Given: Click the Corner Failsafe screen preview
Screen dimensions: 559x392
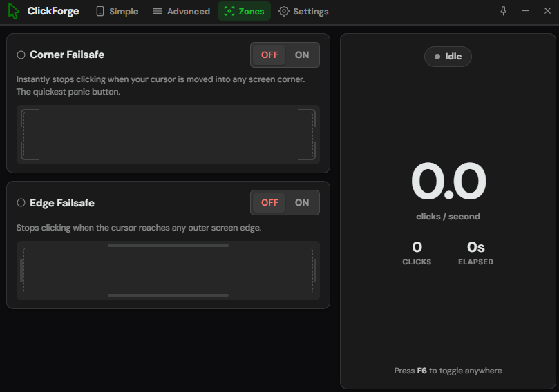Looking at the screenshot, I should click(168, 135).
